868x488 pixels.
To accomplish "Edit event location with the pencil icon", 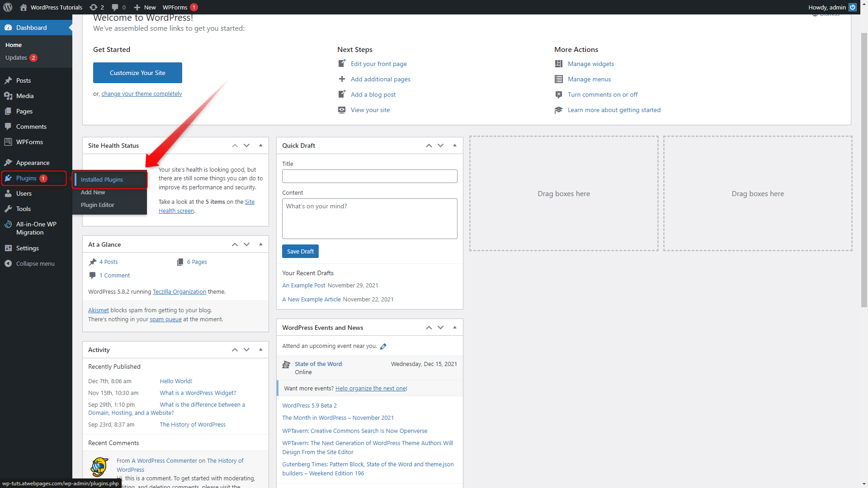I will pyautogui.click(x=383, y=346).
